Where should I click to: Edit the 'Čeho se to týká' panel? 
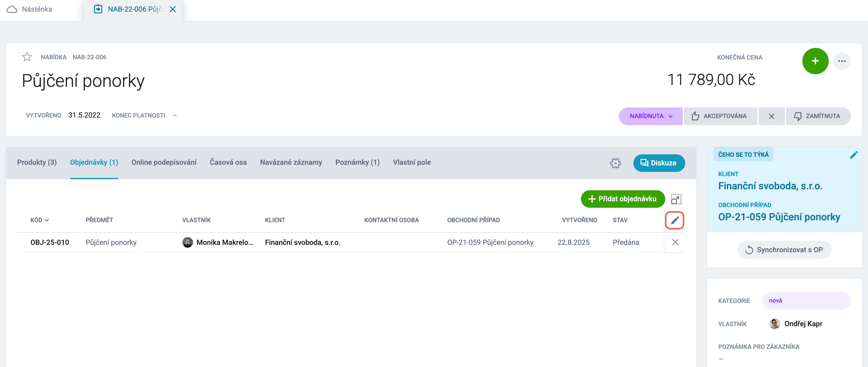(854, 155)
